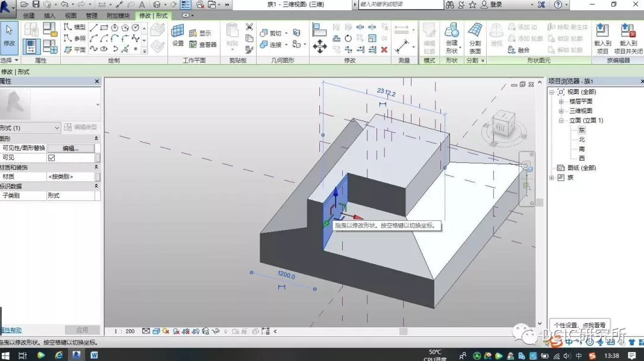Click the save icon in quick access toolbar
Image resolution: width=644 pixels, height=361 pixels.
[x=36, y=5]
